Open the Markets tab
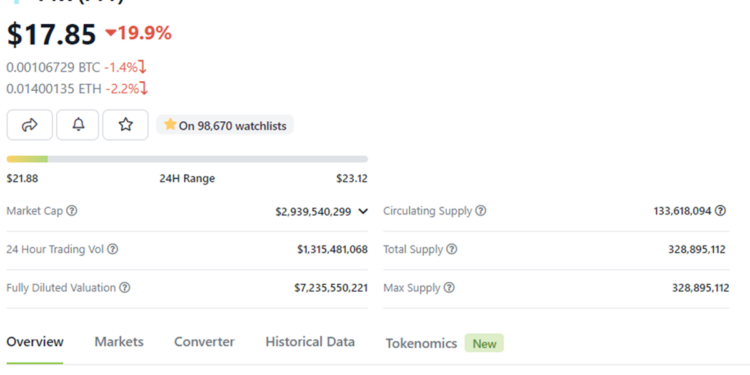Screen dimensions: 750x375 coord(119,342)
